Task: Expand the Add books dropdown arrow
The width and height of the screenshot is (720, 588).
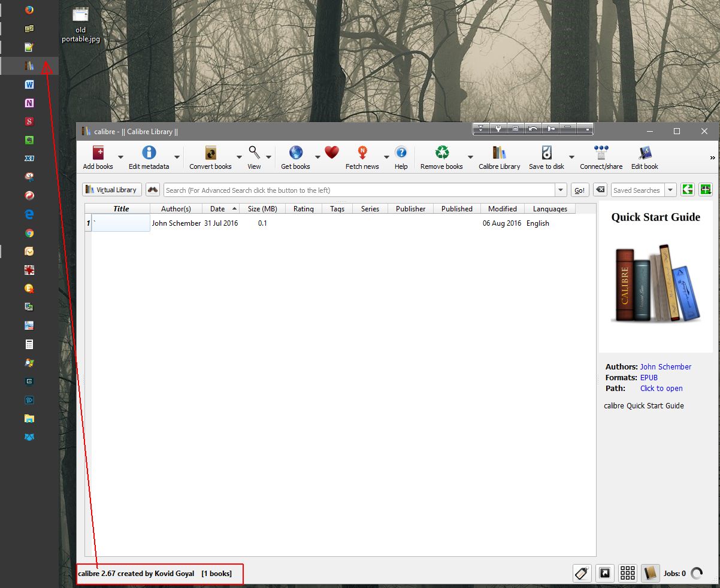Action: [120, 157]
